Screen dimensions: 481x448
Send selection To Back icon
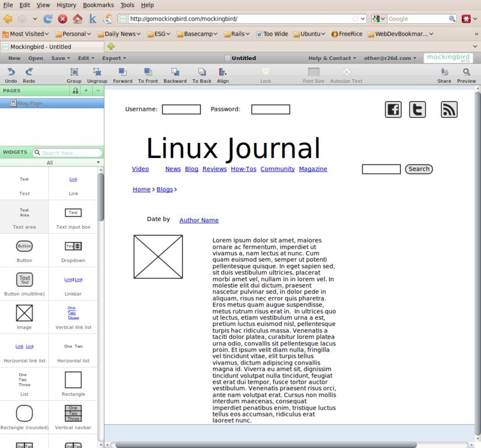tap(202, 72)
